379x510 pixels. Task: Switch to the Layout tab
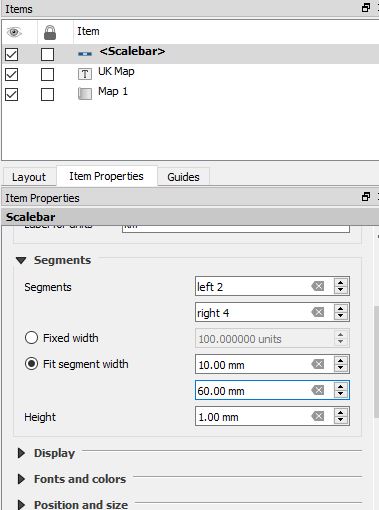[x=29, y=177]
